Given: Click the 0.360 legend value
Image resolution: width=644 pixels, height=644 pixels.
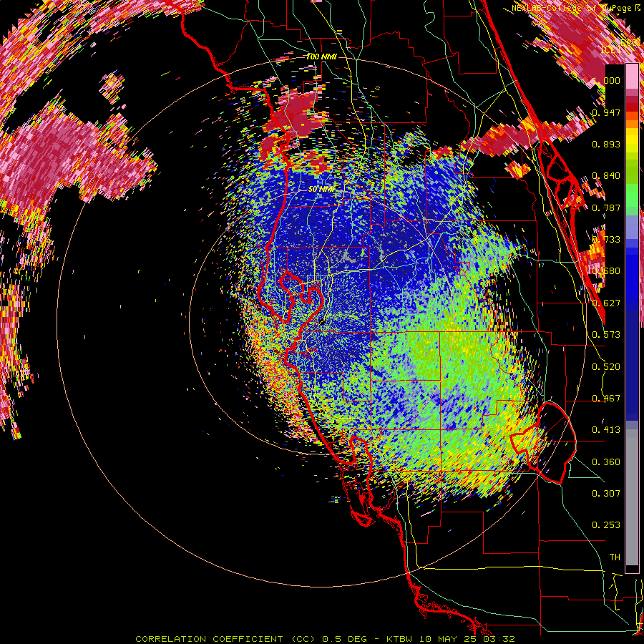Looking at the screenshot, I should 606,462.
